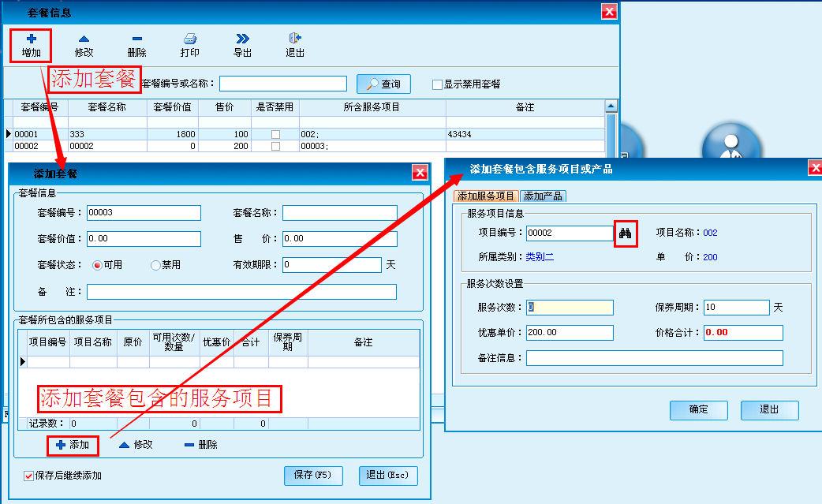This screenshot has height=504, width=822.
Task: Click the 删除 (Delete) toolbar icon
Action: [x=136, y=39]
